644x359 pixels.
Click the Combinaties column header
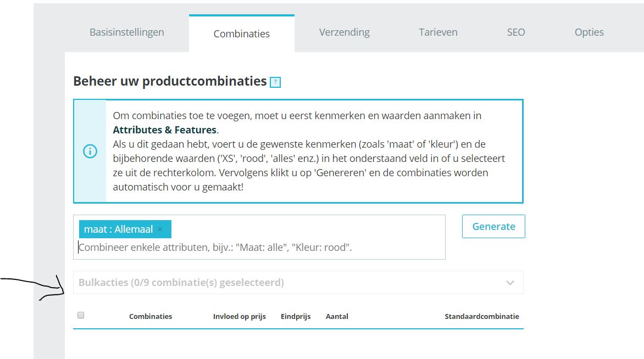click(x=151, y=316)
